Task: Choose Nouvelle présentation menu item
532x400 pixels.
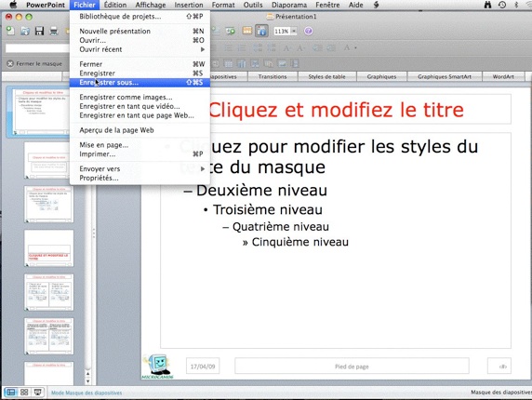Action: point(140,32)
